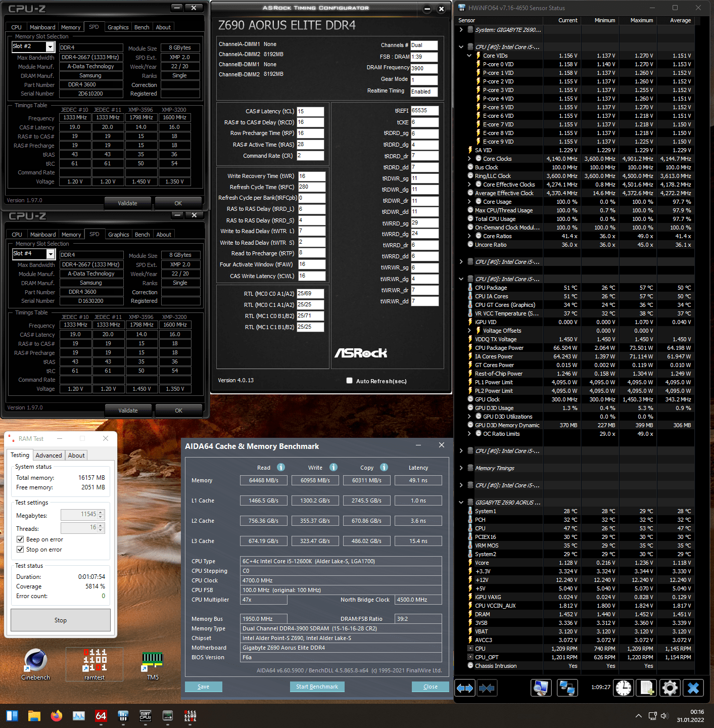Click HWiNFO logging start sheet icon
Viewport: 714px width, 728px height.
pyautogui.click(x=647, y=688)
